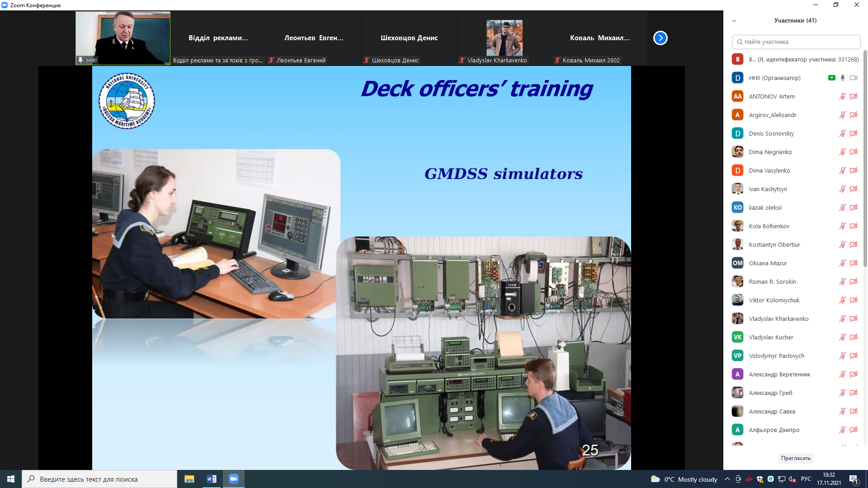Image resolution: width=868 pixels, height=488 pixels.
Task: Click the muted mic icon for Denis Sosnovskiy
Action: pos(843,133)
